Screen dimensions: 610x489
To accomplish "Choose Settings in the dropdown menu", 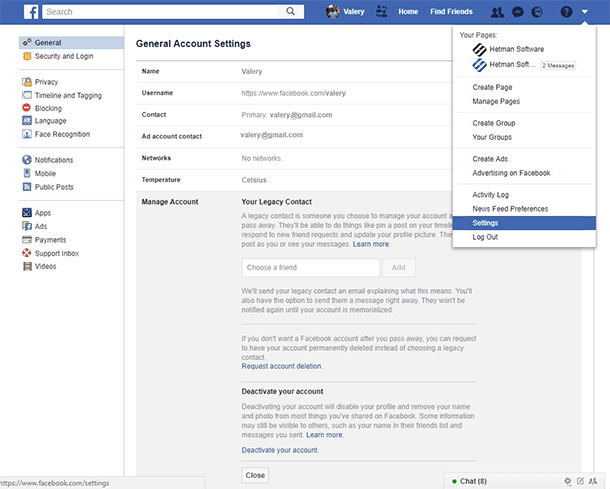I will pyautogui.click(x=524, y=223).
